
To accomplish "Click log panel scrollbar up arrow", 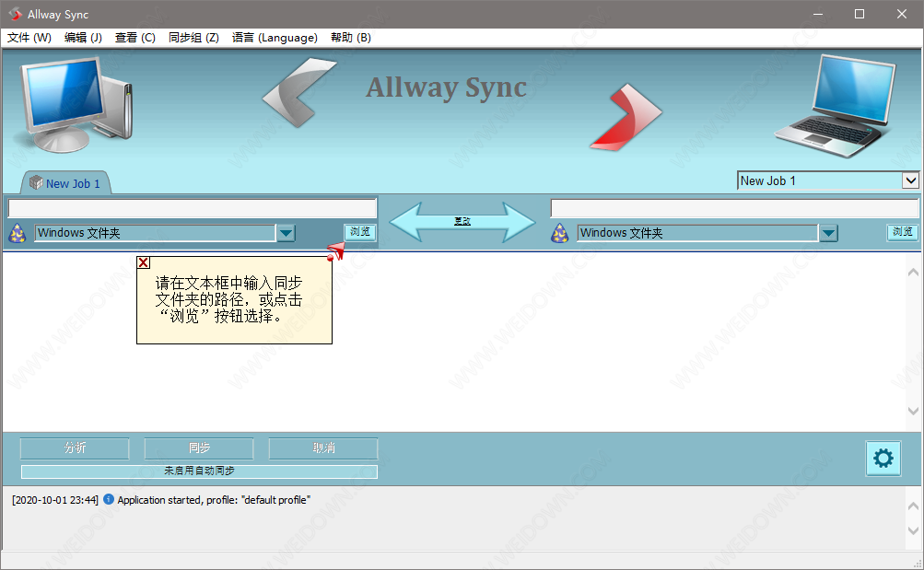I will 913,506.
